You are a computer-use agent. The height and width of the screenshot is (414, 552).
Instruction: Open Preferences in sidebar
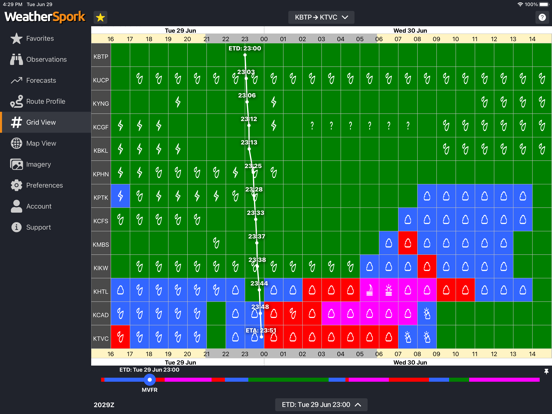pyautogui.click(x=45, y=185)
